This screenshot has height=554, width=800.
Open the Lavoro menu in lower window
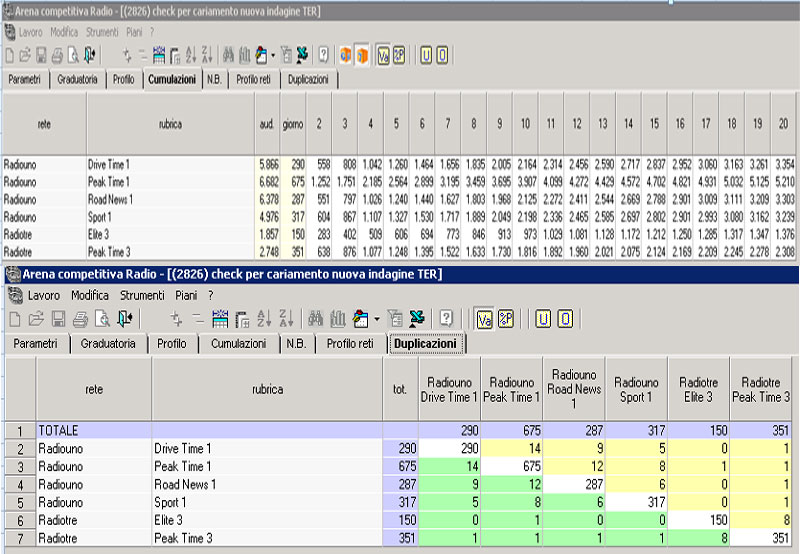click(x=42, y=296)
